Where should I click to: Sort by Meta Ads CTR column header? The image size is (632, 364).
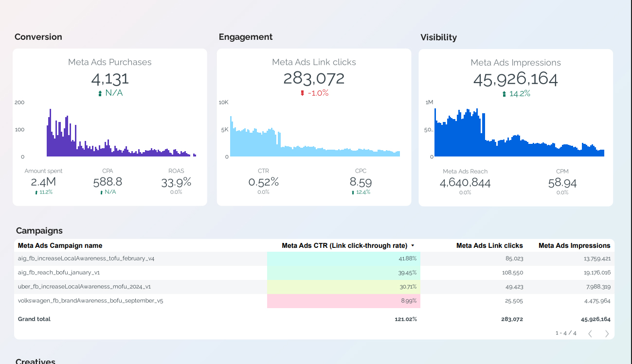[x=344, y=245]
